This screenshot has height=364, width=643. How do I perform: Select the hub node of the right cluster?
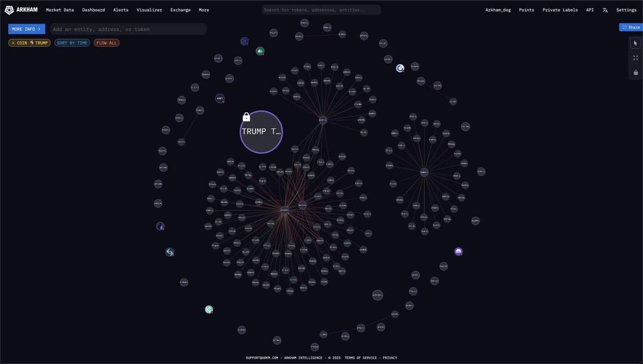tap(424, 172)
